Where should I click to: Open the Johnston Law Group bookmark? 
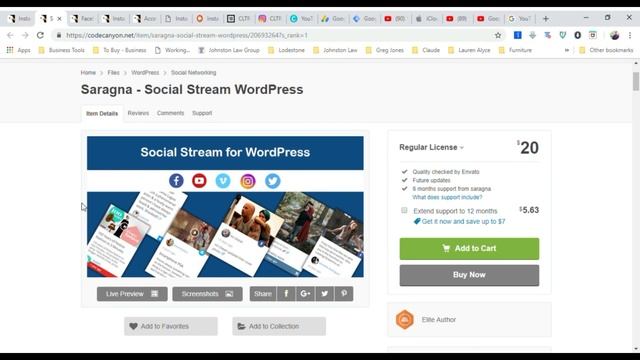(229, 50)
